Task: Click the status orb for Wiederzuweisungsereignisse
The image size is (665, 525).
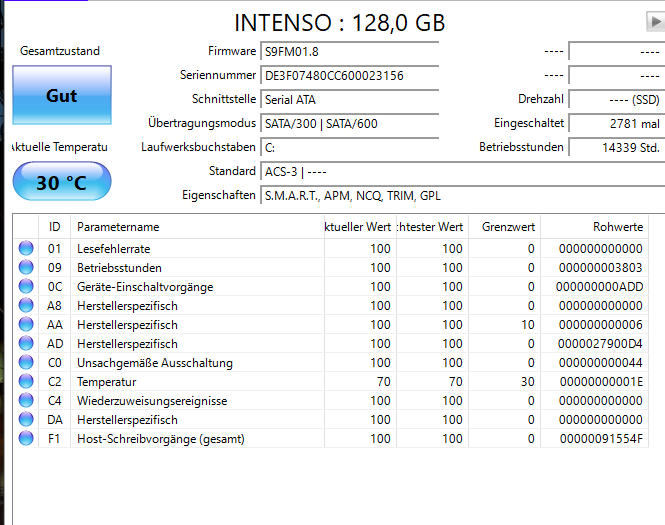Action: point(26,400)
